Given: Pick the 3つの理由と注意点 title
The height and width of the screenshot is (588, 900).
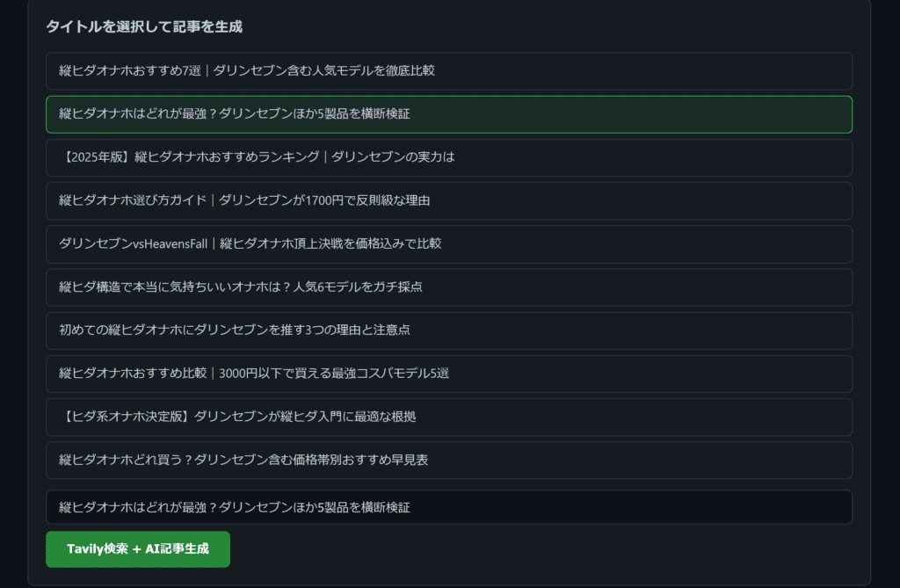Looking at the screenshot, I should pos(448,330).
